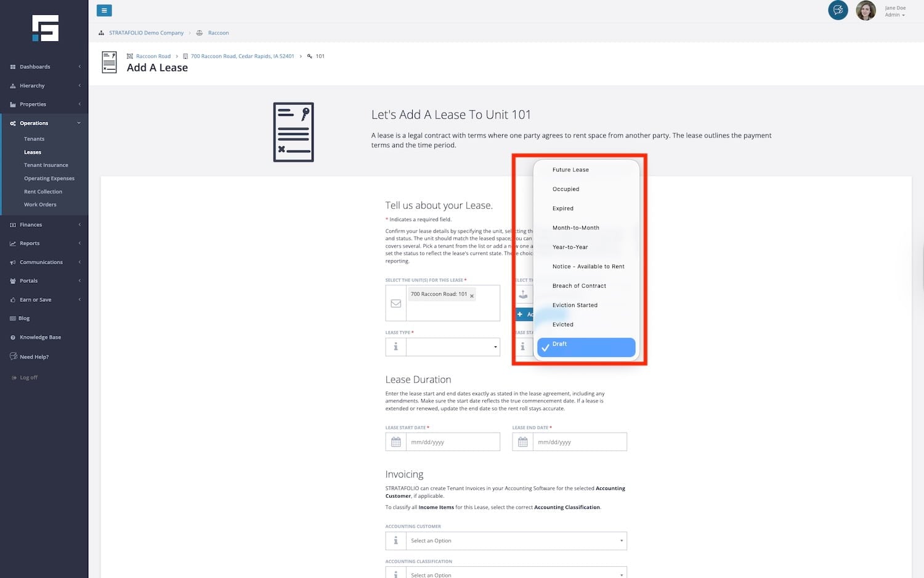
Task: Click the lease start date input field
Action: (x=453, y=442)
